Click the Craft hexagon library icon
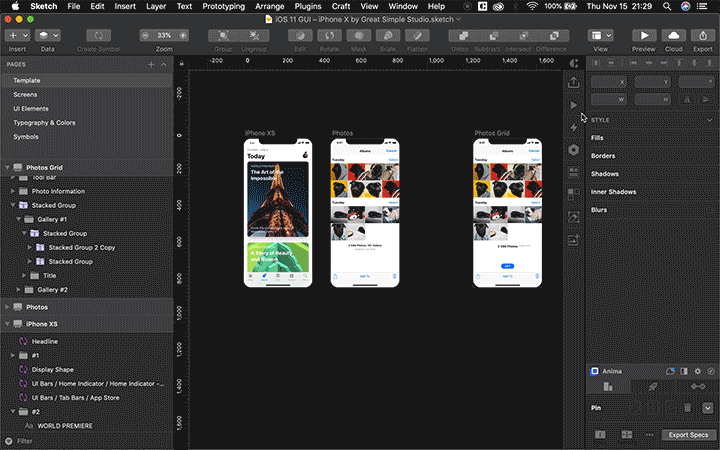The image size is (720, 450). coord(574,150)
